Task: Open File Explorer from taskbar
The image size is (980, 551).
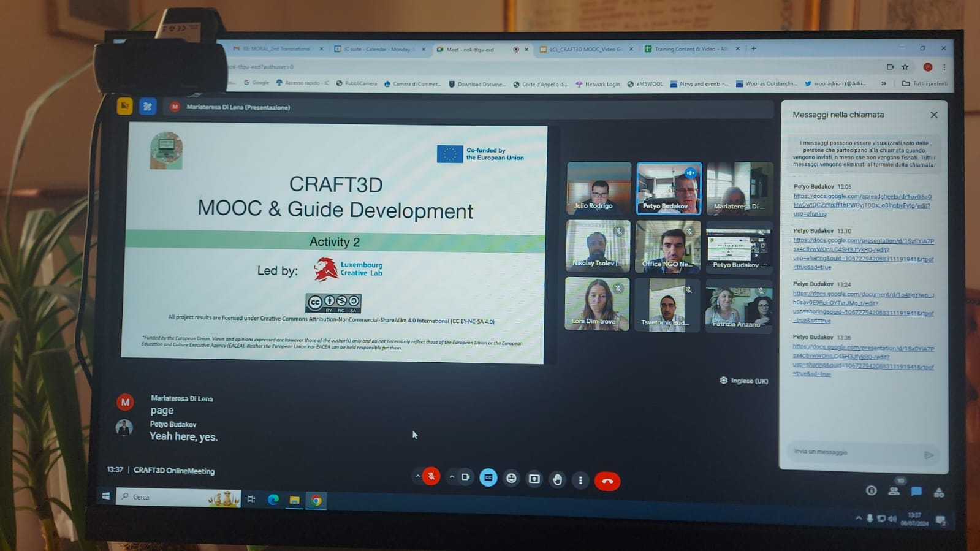Action: coord(295,500)
